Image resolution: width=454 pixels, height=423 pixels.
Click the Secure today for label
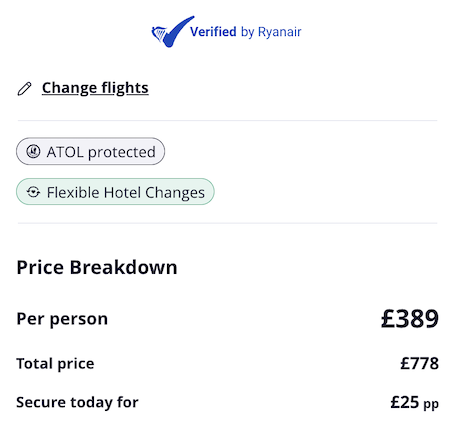(77, 402)
